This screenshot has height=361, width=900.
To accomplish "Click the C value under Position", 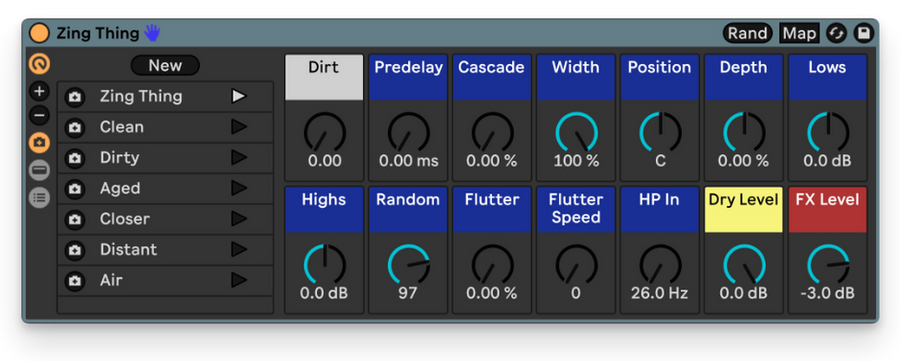I will tap(660, 161).
